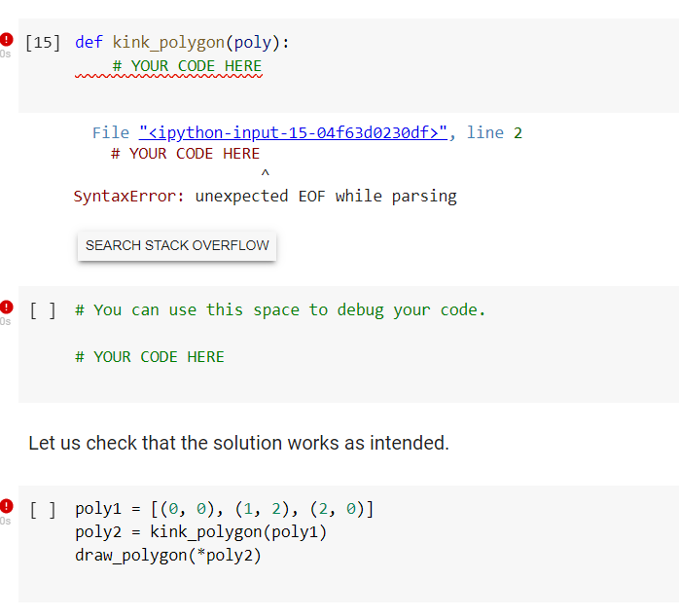This screenshot has width=679, height=616.
Task: Click the [15] execution counter
Action: click(43, 43)
